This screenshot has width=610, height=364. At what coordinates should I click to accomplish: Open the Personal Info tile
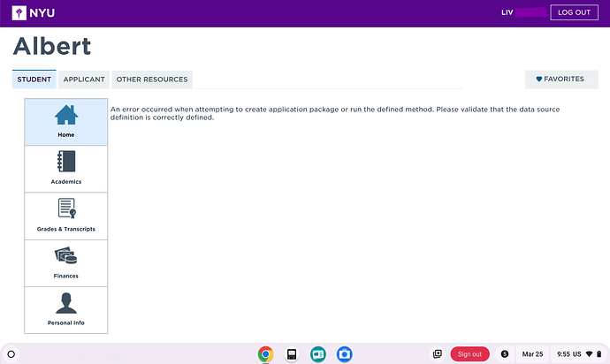click(x=66, y=310)
